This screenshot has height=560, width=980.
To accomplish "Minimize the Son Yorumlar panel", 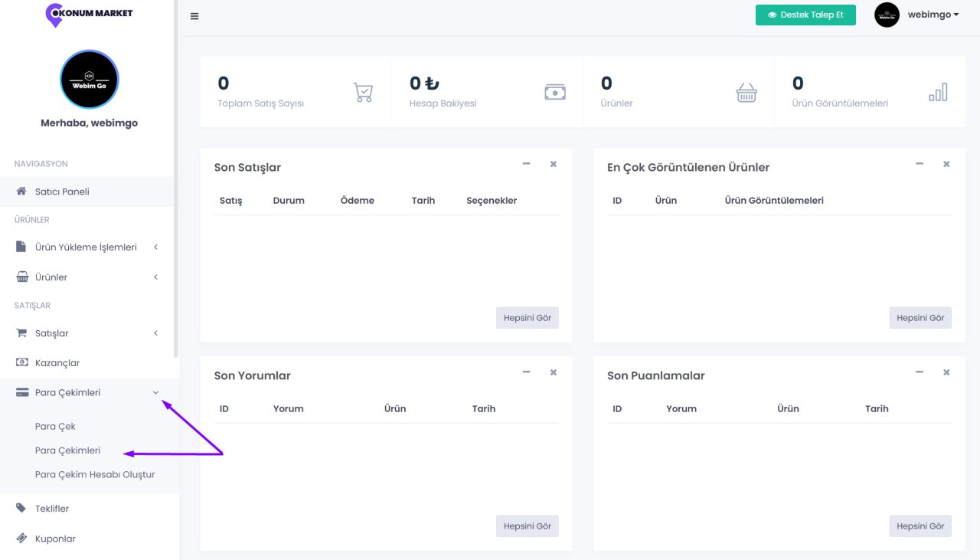I will click(526, 372).
